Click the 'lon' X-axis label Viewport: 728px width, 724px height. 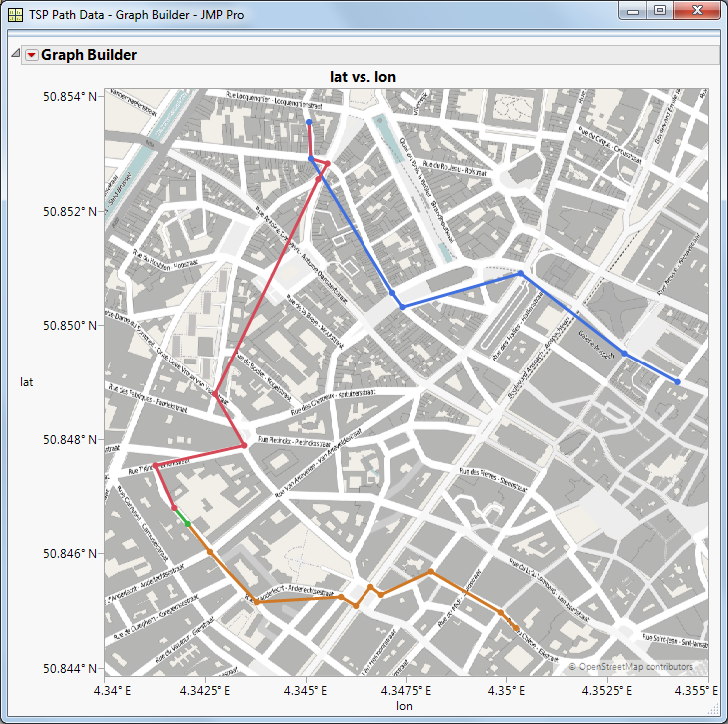pyautogui.click(x=404, y=706)
